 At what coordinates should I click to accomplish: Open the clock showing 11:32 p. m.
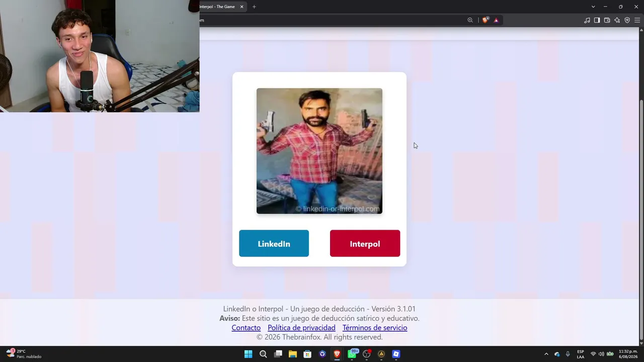(628, 354)
